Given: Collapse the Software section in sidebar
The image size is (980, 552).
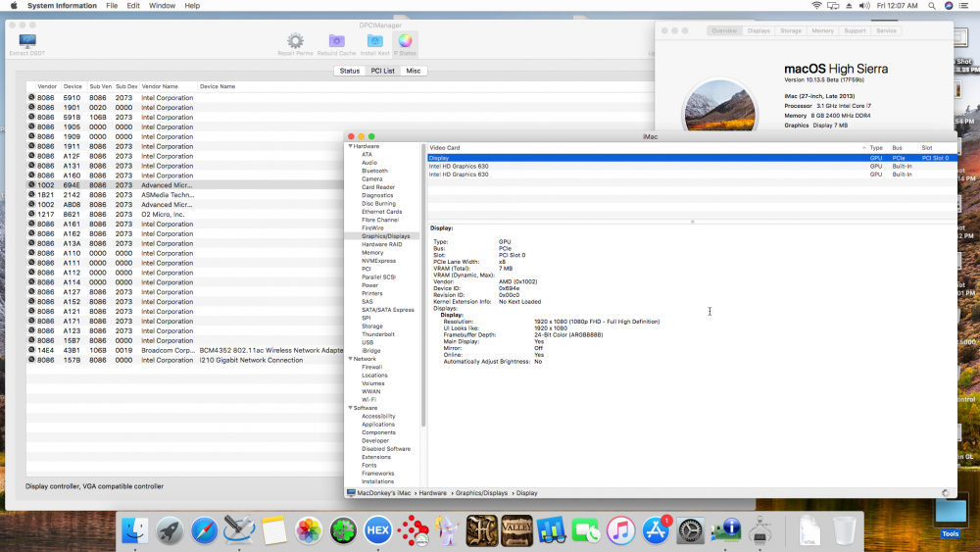Looking at the screenshot, I should click(x=350, y=408).
